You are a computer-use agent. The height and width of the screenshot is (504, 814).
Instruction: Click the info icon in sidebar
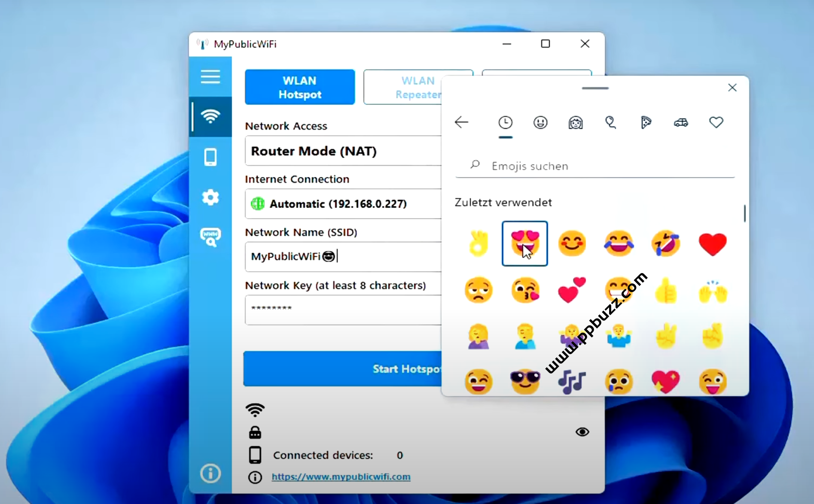point(210,474)
